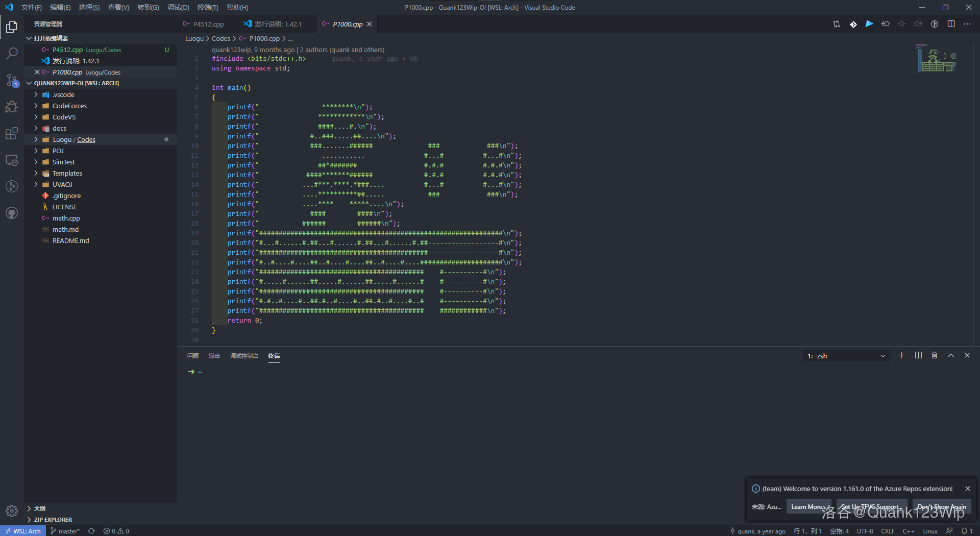Select README.md in the explorer
Image resolution: width=980 pixels, height=536 pixels.
(70, 240)
